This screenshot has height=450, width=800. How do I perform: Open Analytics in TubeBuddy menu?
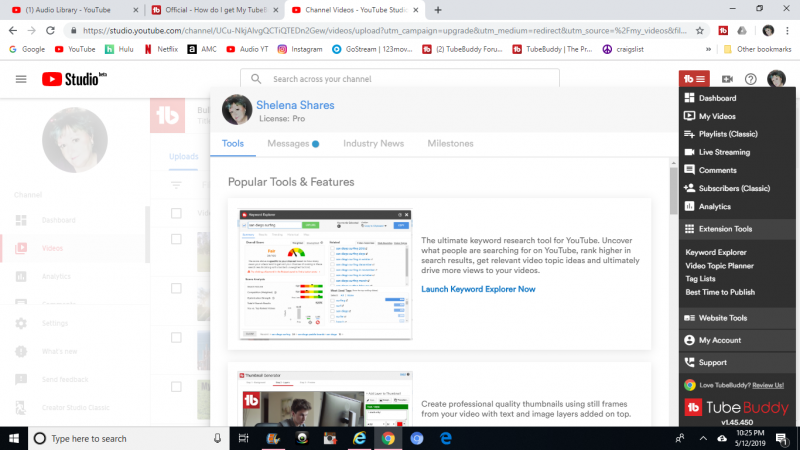click(714, 206)
